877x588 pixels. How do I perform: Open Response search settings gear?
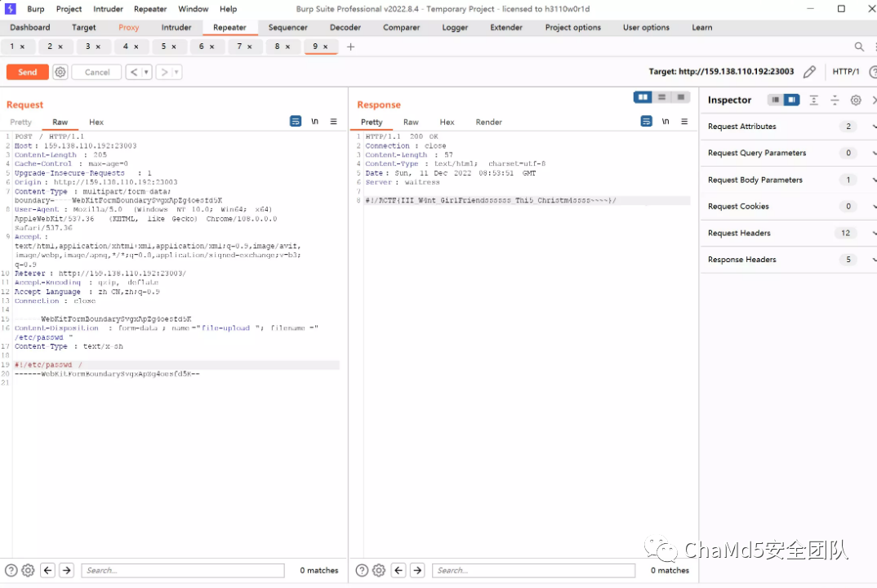click(379, 571)
